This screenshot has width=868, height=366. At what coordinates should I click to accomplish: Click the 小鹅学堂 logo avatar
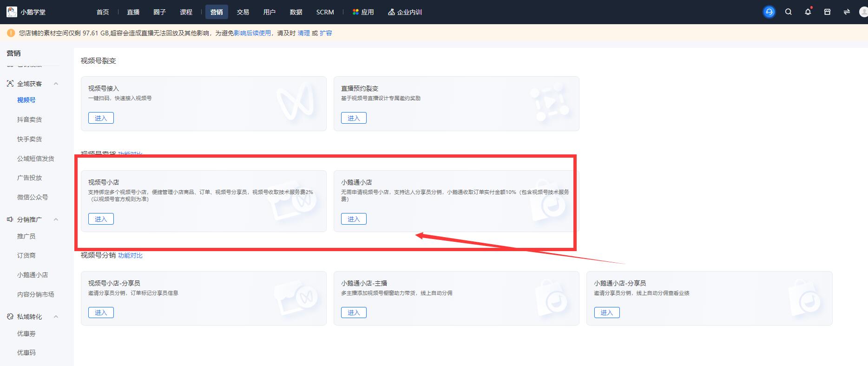(x=12, y=12)
